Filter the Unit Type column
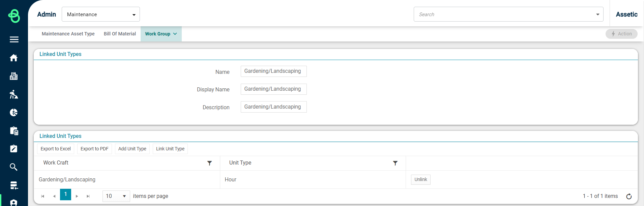 coord(395,163)
